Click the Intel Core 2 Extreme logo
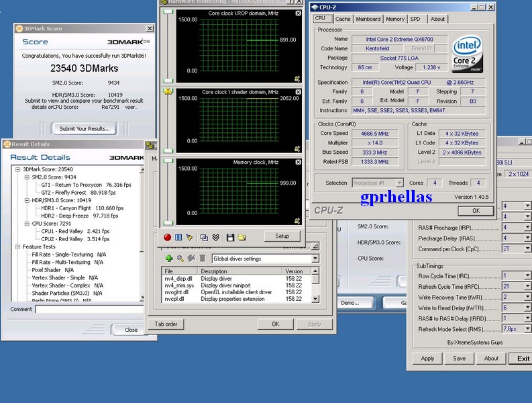Screen dimensions: 532x403 point(468,54)
